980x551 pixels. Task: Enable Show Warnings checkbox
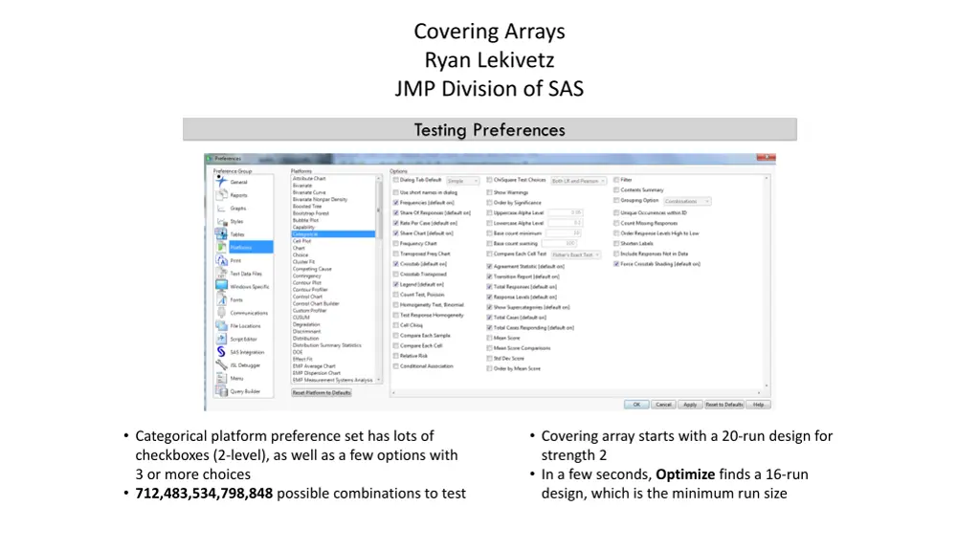(489, 192)
